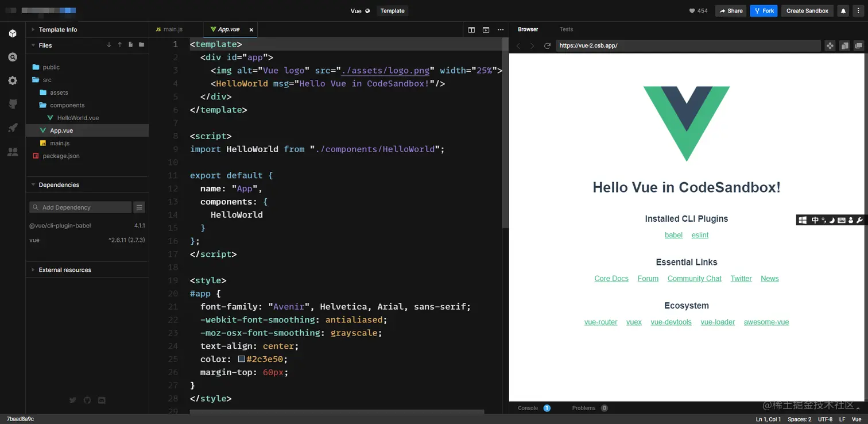Open the Explorer cube icon in sidebar
The height and width of the screenshot is (424, 868).
pyautogui.click(x=13, y=33)
